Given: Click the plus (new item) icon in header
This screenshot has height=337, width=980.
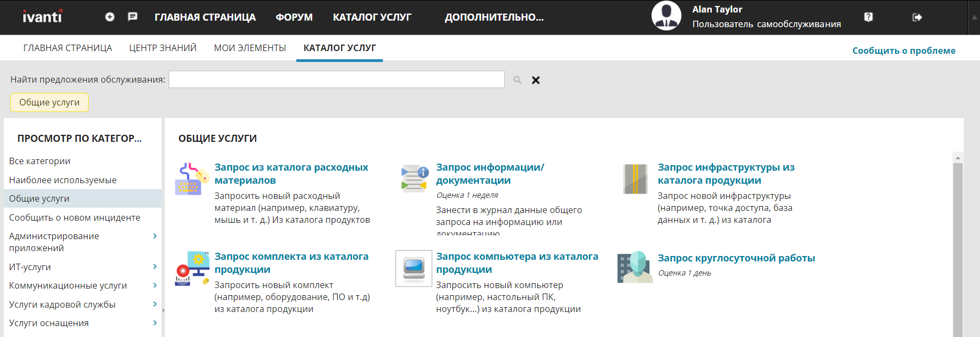Looking at the screenshot, I should 110,17.
